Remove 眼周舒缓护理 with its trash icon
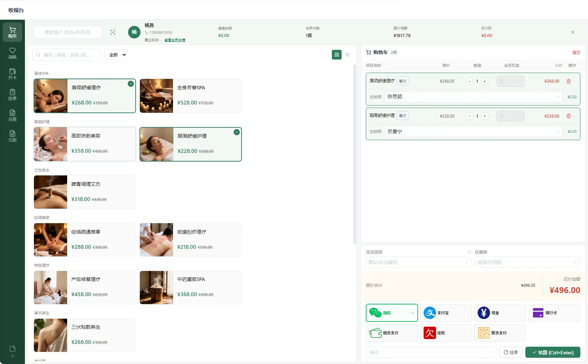Screen dimensions: 588x364 [x=568, y=116]
